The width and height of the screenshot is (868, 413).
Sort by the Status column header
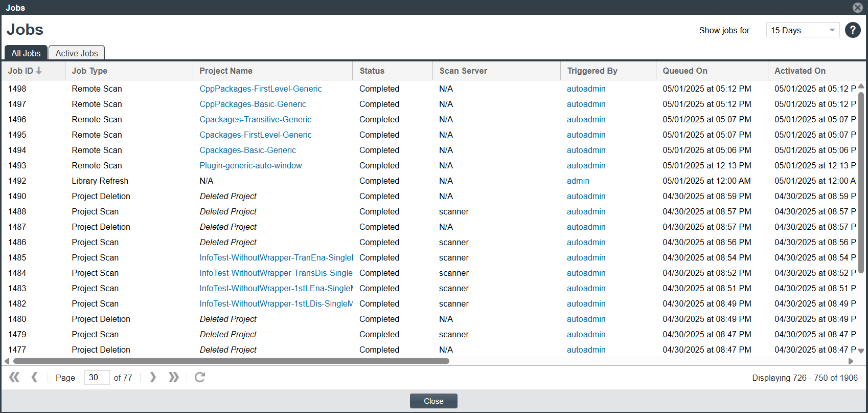pyautogui.click(x=372, y=71)
